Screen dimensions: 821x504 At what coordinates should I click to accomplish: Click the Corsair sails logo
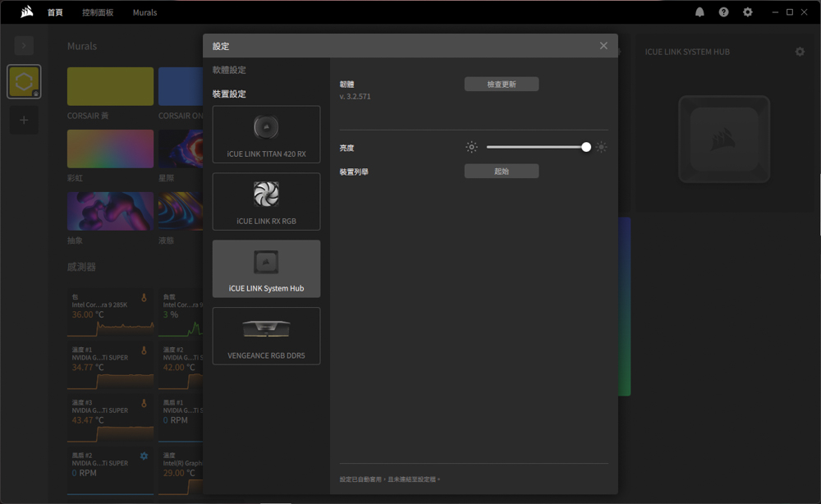pyautogui.click(x=27, y=12)
